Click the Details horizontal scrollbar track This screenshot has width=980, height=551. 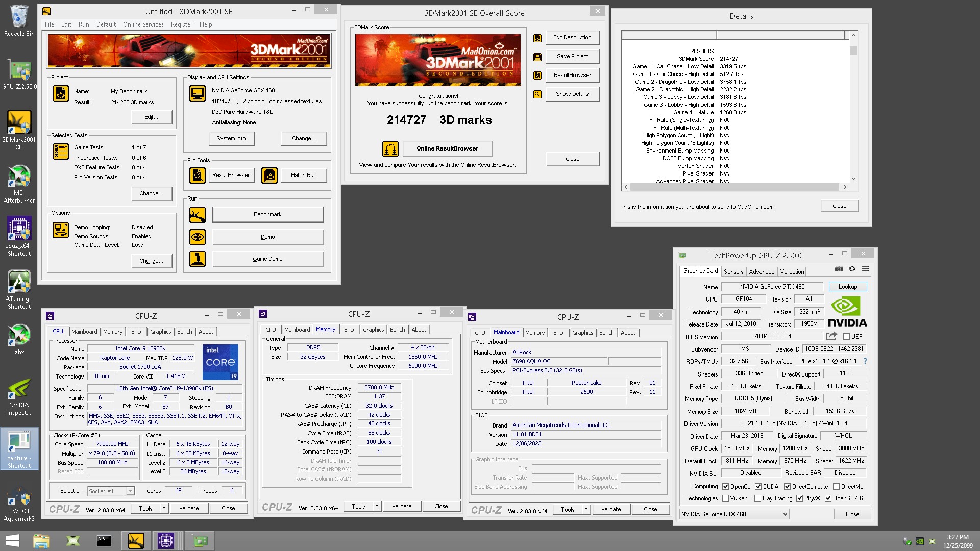736,187
